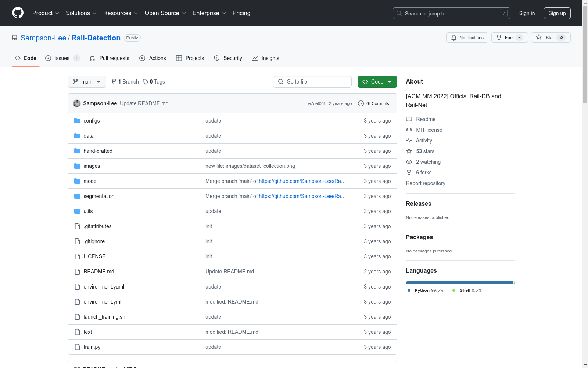588x368 pixels.
Task: Click the model folder icon
Action: [x=77, y=181]
